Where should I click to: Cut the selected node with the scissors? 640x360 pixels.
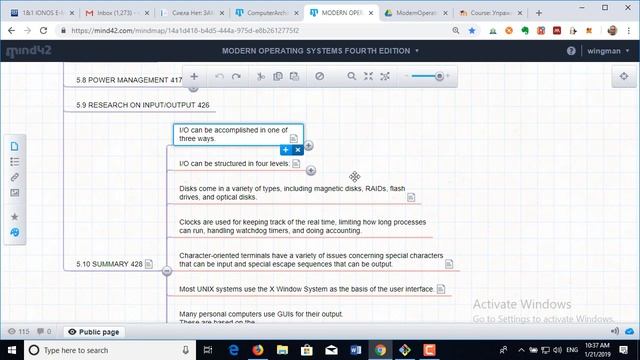pos(261,76)
